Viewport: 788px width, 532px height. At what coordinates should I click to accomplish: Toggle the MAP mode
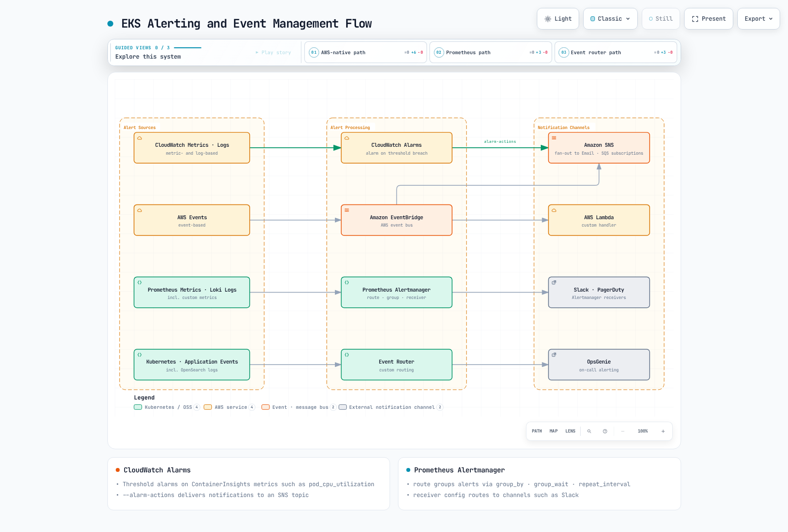[554, 431]
